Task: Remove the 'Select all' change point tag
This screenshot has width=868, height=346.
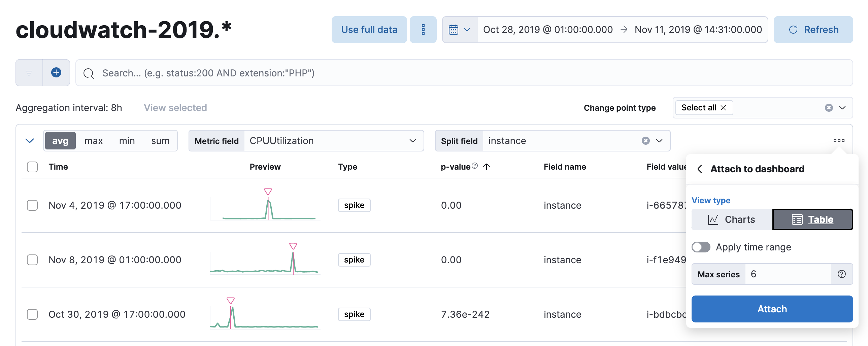Action: 723,107
